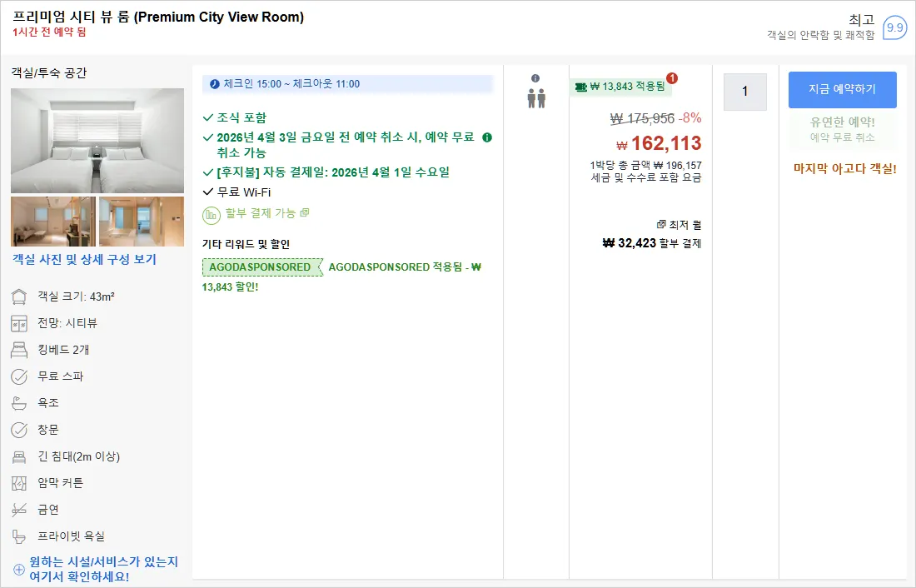
Task: Click the red notification badge on coupon
Action: (x=672, y=78)
